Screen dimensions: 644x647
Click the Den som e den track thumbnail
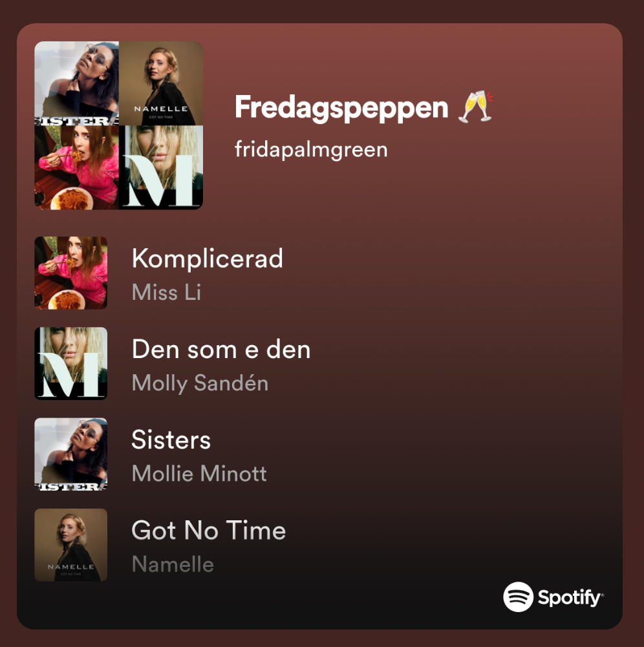coord(70,363)
